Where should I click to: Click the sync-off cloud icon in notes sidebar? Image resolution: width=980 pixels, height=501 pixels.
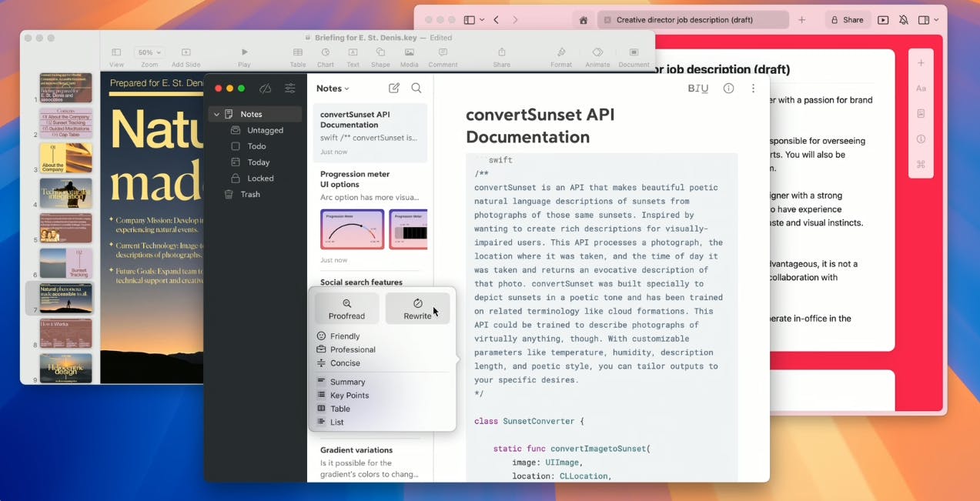tap(266, 89)
